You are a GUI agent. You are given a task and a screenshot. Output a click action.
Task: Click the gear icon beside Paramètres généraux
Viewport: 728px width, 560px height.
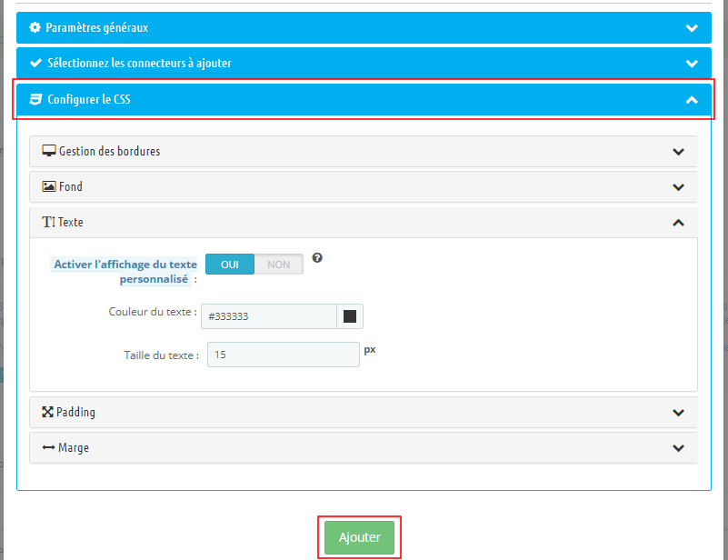click(35, 28)
